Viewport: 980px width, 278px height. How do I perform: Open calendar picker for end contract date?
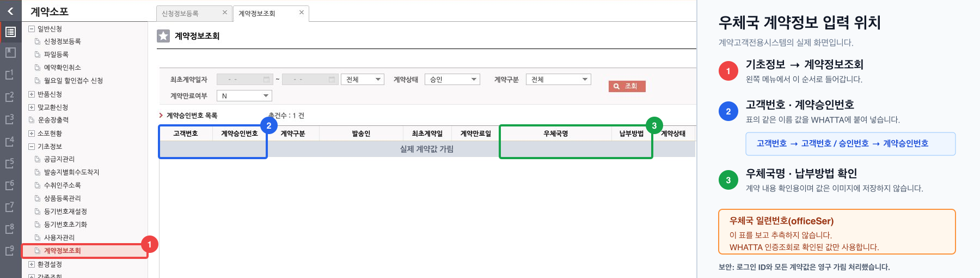[x=332, y=80]
